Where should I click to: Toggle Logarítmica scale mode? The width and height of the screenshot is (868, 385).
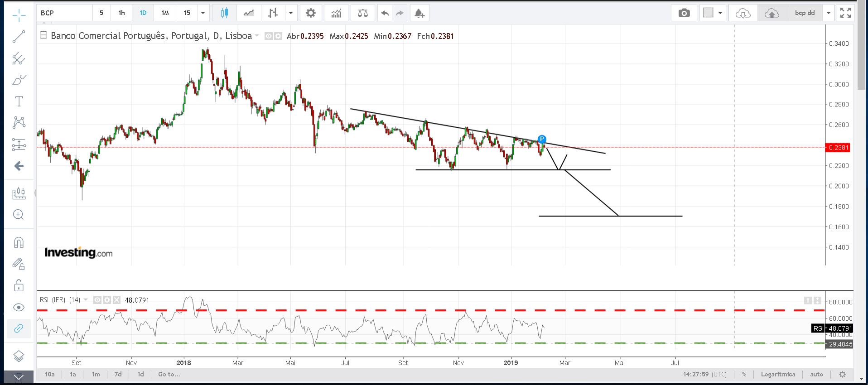click(778, 375)
